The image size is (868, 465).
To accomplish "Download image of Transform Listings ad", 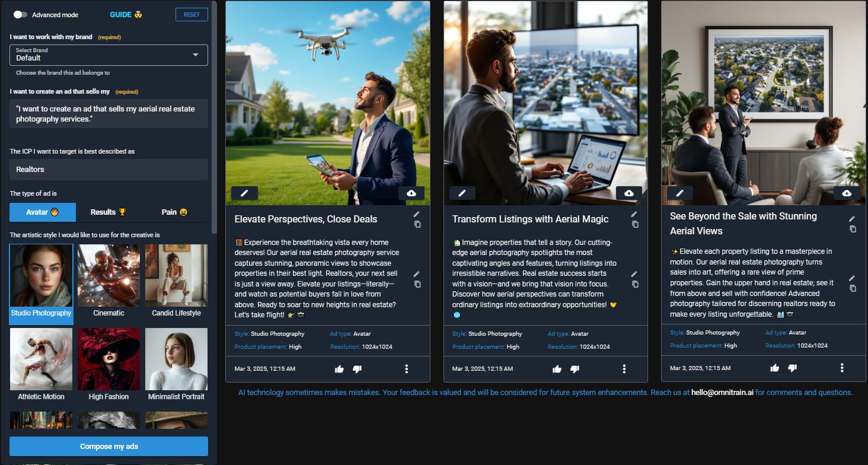I will [x=629, y=193].
